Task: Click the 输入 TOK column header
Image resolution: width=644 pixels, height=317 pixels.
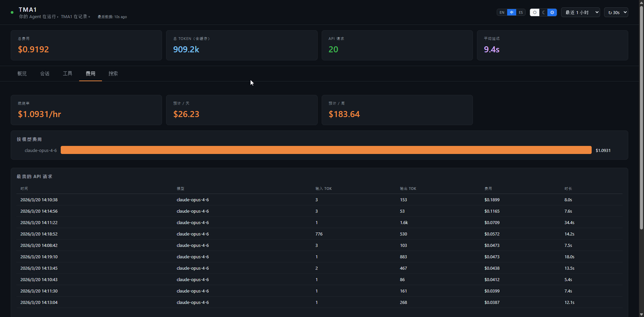Action: pyautogui.click(x=324, y=188)
